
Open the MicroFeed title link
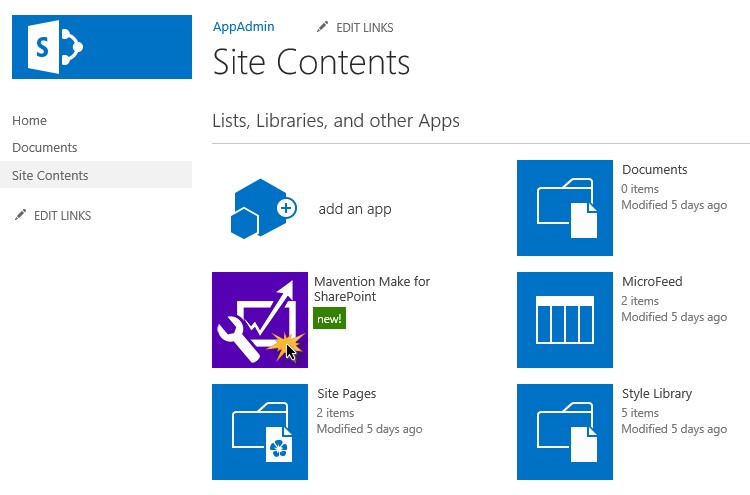point(652,282)
